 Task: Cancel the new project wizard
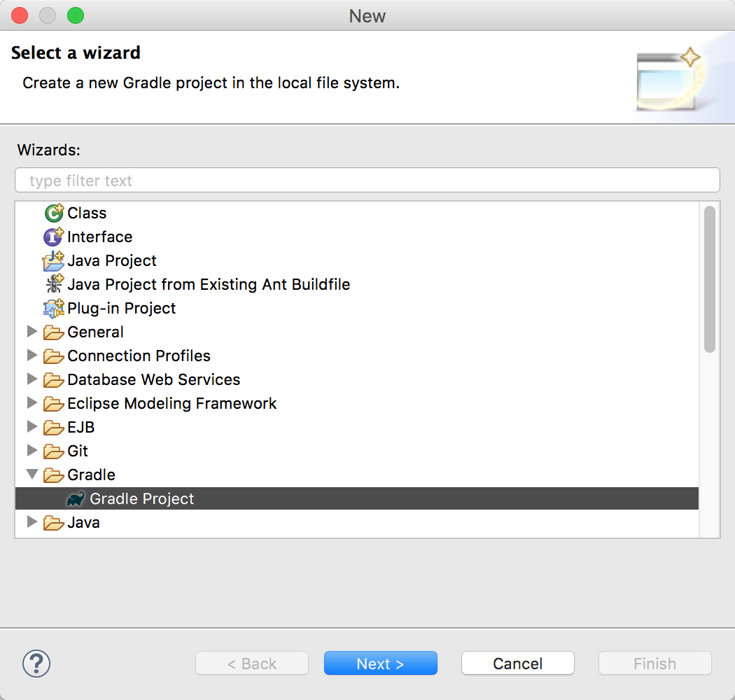pyautogui.click(x=517, y=663)
